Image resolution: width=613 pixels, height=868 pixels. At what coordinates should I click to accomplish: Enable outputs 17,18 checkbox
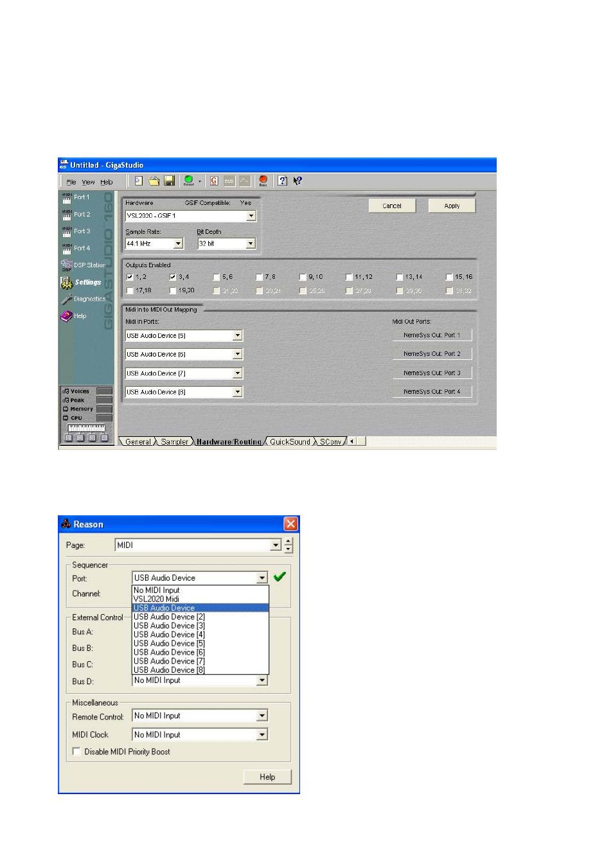[x=130, y=291]
